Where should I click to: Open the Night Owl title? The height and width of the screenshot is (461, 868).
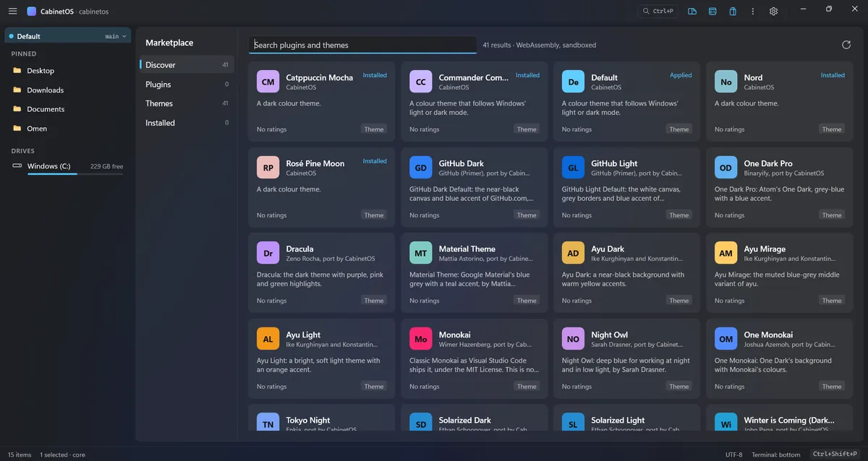(609, 335)
